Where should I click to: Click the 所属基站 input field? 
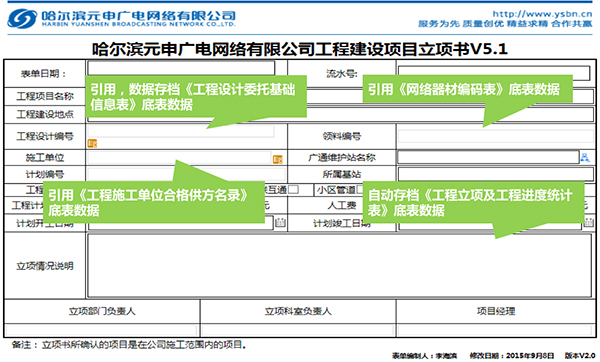(x=496, y=174)
